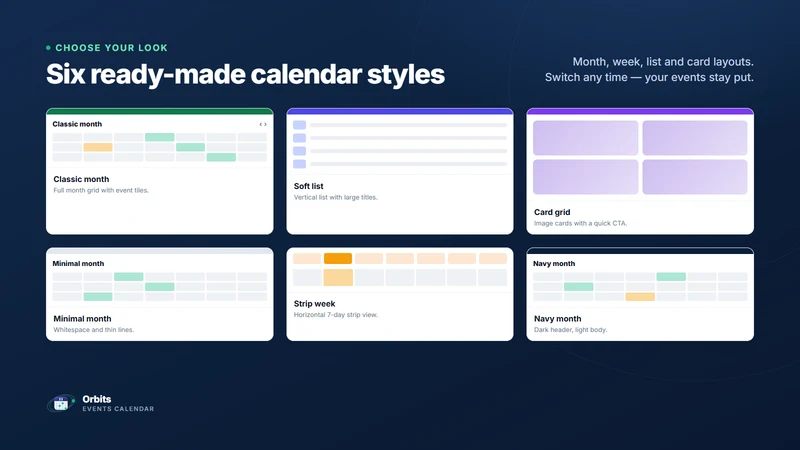Click "Full month grid with event tiles." description
The height and width of the screenshot is (450, 800).
101,190
